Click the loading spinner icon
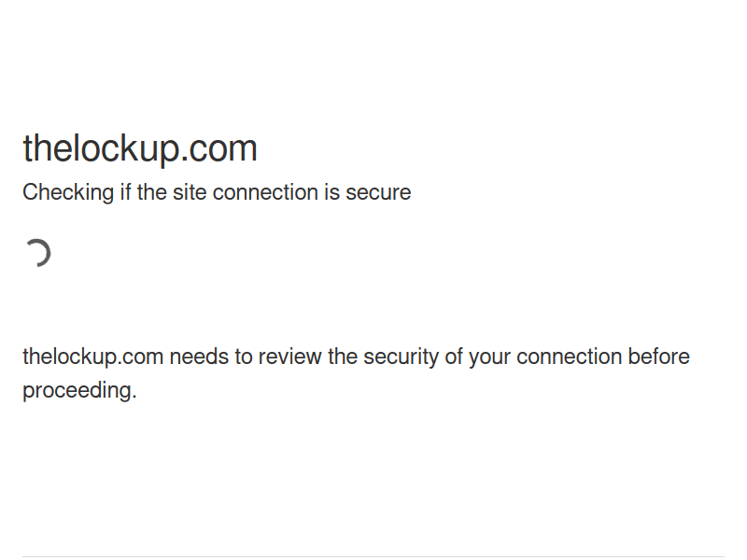Viewport: 747px width, 560px height. pyautogui.click(x=37, y=253)
